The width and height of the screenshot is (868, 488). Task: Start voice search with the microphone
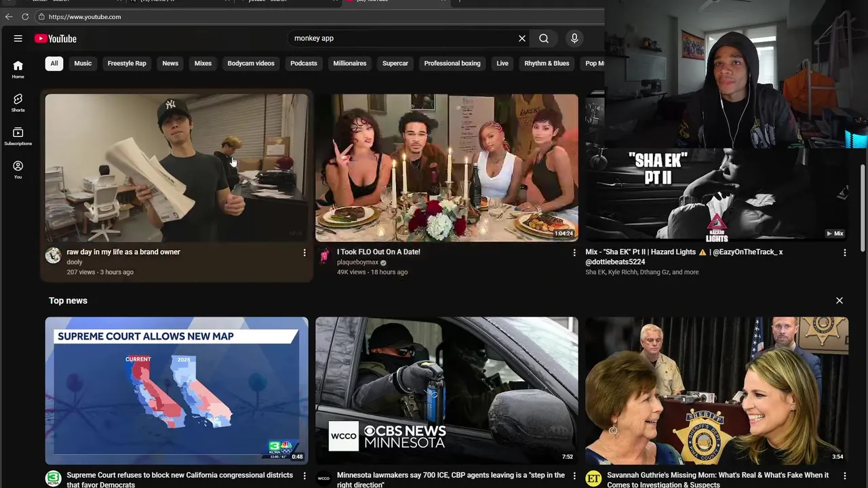click(x=574, y=39)
